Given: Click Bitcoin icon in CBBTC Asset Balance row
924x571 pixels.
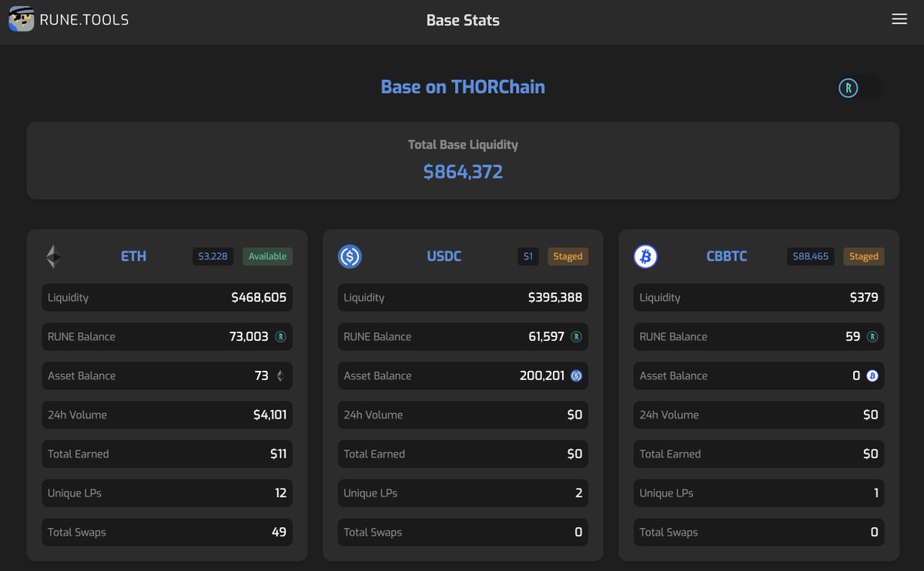Looking at the screenshot, I should (872, 376).
